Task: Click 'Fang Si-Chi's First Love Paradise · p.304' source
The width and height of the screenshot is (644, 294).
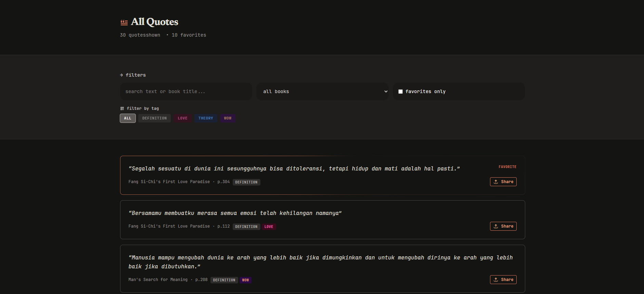Action: (179, 182)
